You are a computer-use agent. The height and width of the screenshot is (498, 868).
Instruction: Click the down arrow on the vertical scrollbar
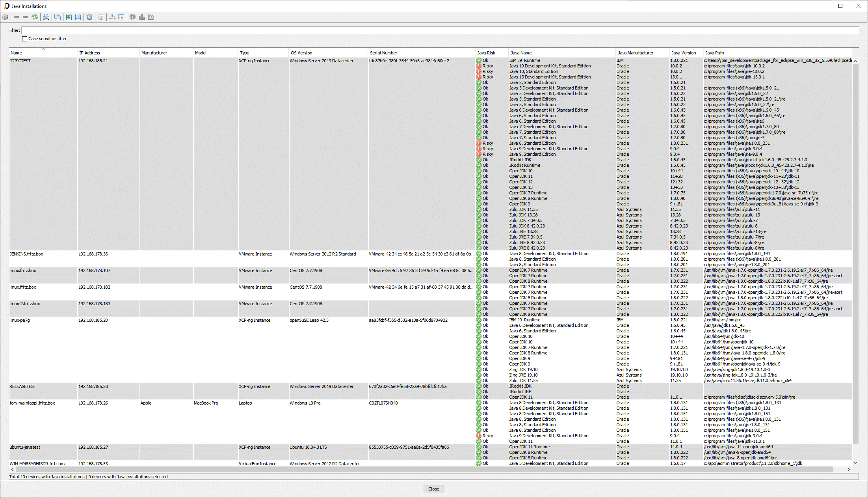855,463
